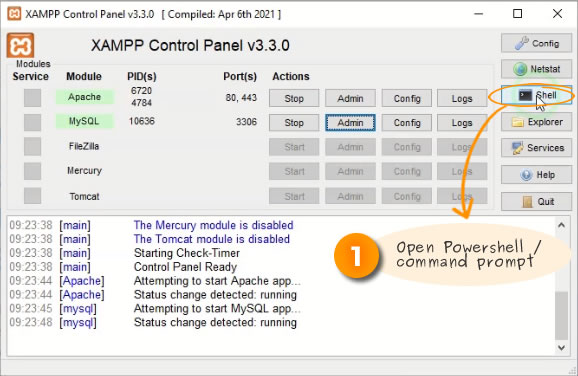Screen dimensions: 578x376
Task: Click 'Starting Check-Timer' log entry
Action: click(x=187, y=253)
